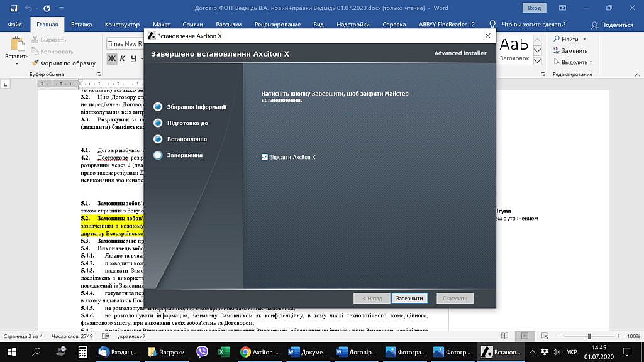Screen dimensions: 644x362
Task: Toggle bold Ж formatting
Action: (112, 58)
